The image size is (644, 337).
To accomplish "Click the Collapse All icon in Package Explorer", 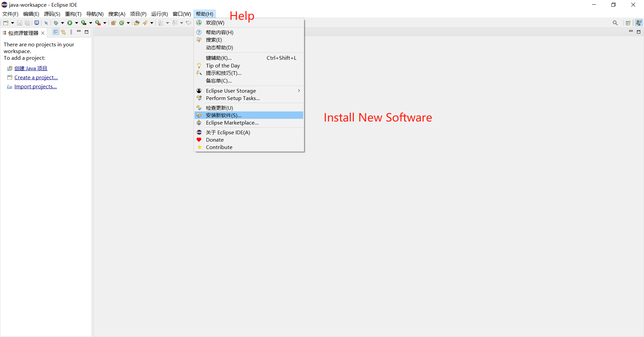I will click(x=56, y=32).
